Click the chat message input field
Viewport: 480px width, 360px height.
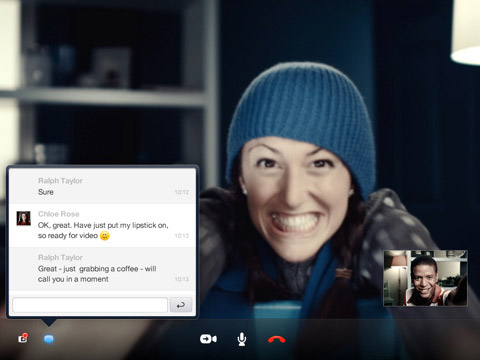90,305
